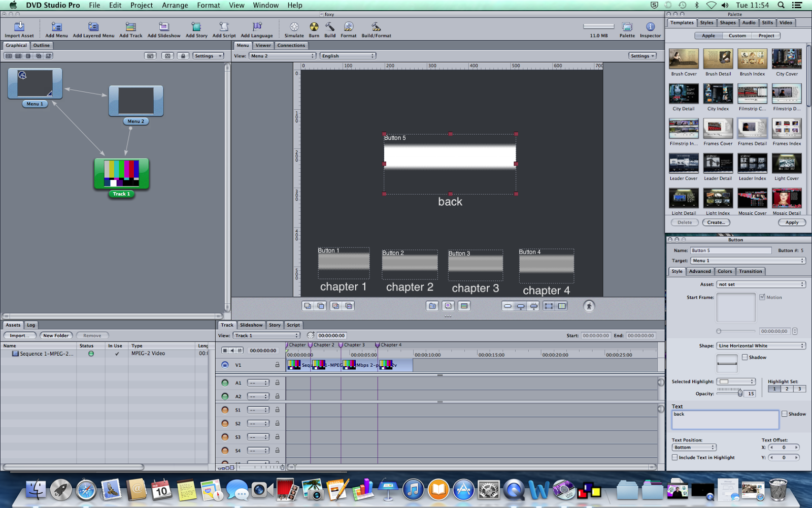Click the Add Story toolbar icon
812x508 pixels.
196,26
